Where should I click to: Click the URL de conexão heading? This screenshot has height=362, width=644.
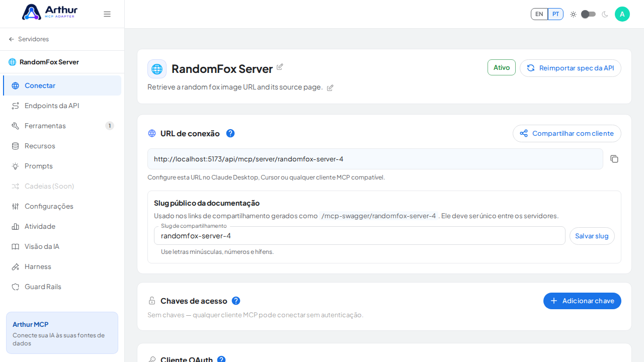pos(190,133)
